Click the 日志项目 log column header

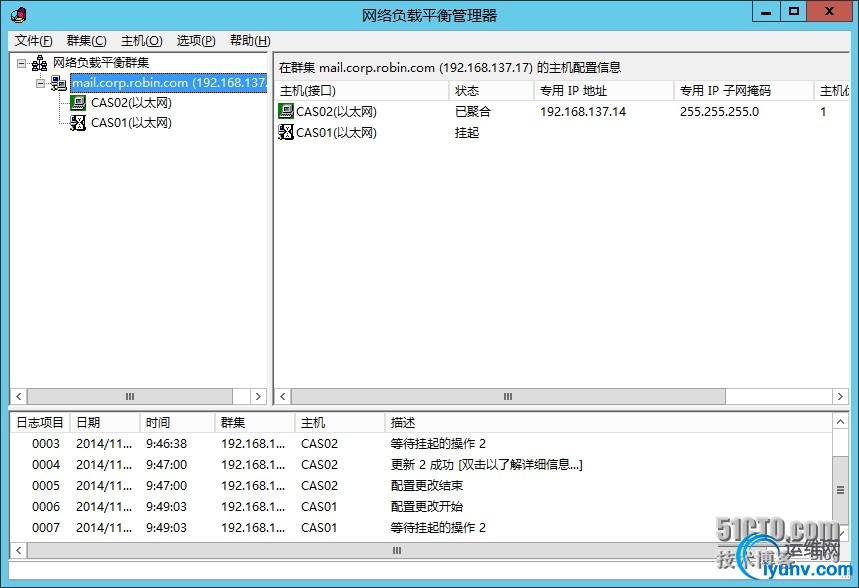click(x=40, y=423)
